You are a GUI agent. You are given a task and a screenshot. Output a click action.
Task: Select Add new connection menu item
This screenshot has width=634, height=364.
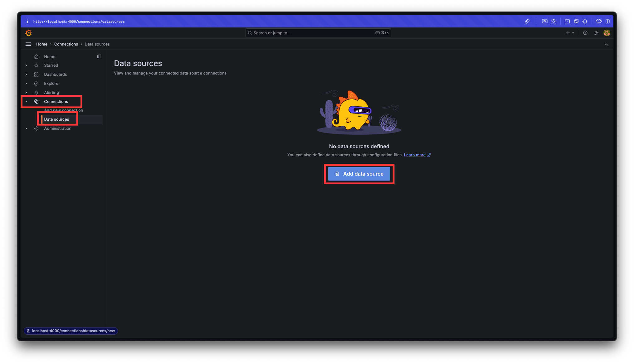(x=63, y=110)
